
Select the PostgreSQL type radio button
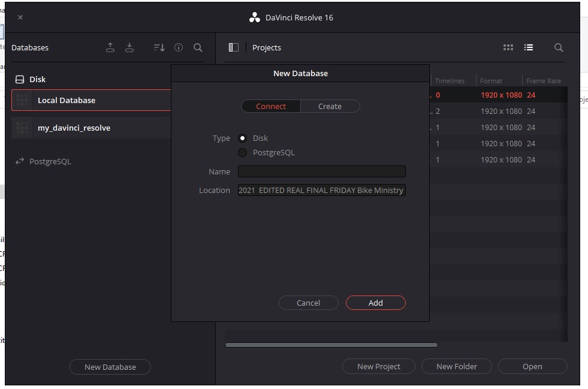[243, 152]
